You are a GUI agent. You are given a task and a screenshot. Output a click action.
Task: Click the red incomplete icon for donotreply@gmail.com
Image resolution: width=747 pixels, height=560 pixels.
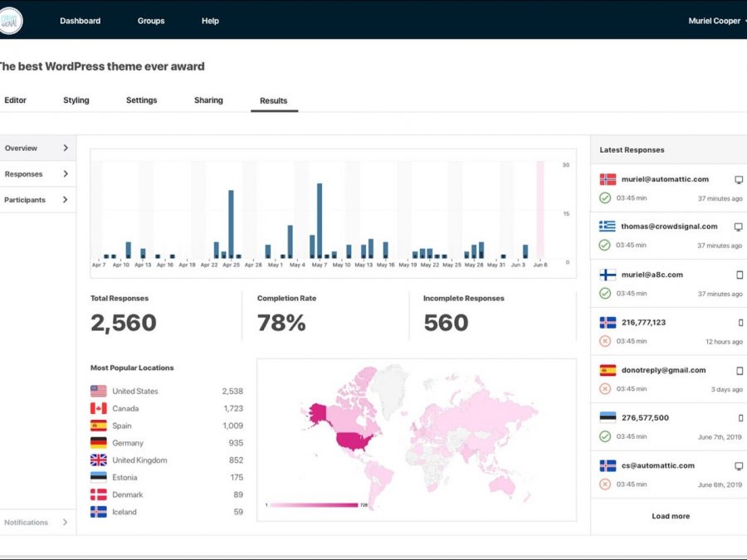pos(604,389)
